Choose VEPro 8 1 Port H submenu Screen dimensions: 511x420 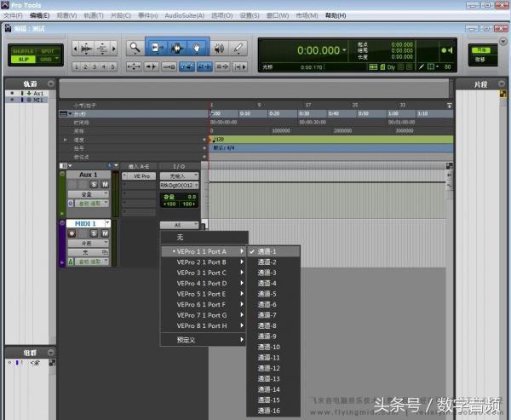pos(204,325)
